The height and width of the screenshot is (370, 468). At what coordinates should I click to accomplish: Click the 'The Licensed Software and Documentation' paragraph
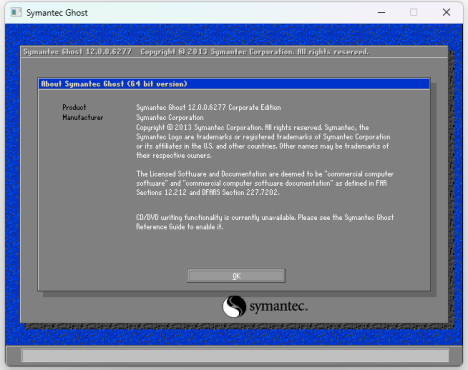coord(265,183)
